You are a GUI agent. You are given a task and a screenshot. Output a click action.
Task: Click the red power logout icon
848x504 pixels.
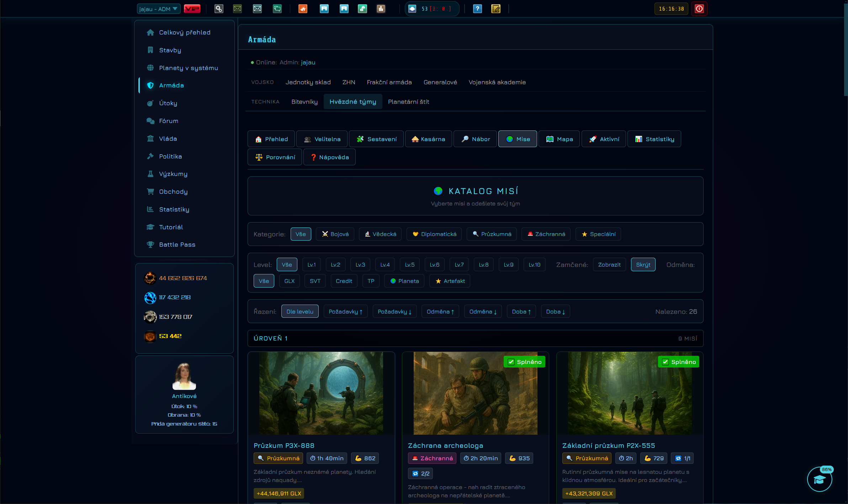[x=699, y=9]
